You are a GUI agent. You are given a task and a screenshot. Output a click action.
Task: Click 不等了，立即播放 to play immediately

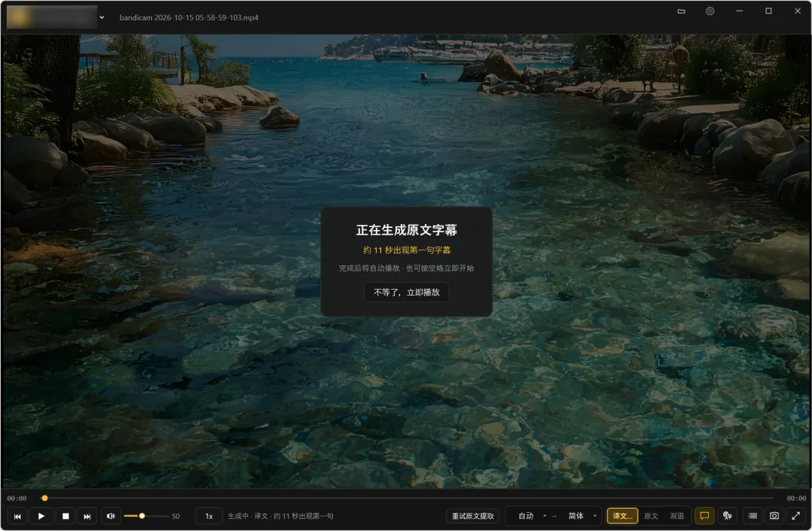(407, 292)
